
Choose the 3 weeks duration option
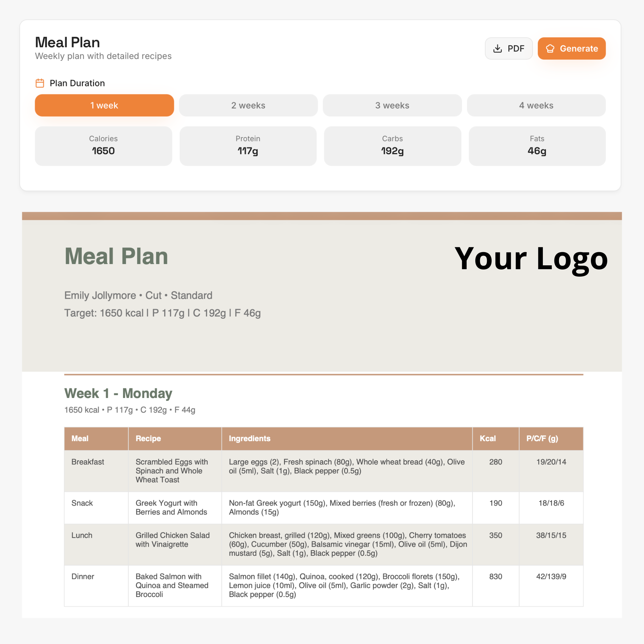pyautogui.click(x=392, y=105)
